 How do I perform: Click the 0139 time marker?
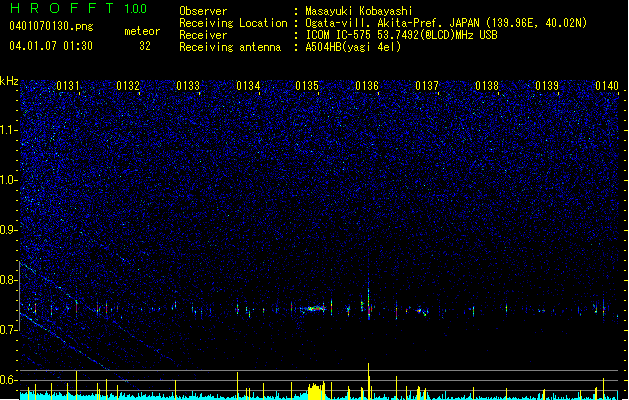547,86
